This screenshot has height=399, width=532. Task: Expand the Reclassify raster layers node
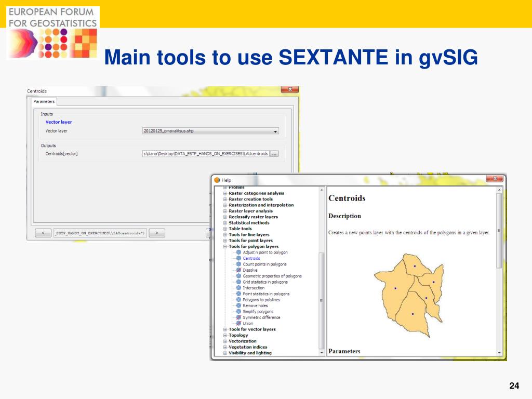pyautogui.click(x=225, y=217)
